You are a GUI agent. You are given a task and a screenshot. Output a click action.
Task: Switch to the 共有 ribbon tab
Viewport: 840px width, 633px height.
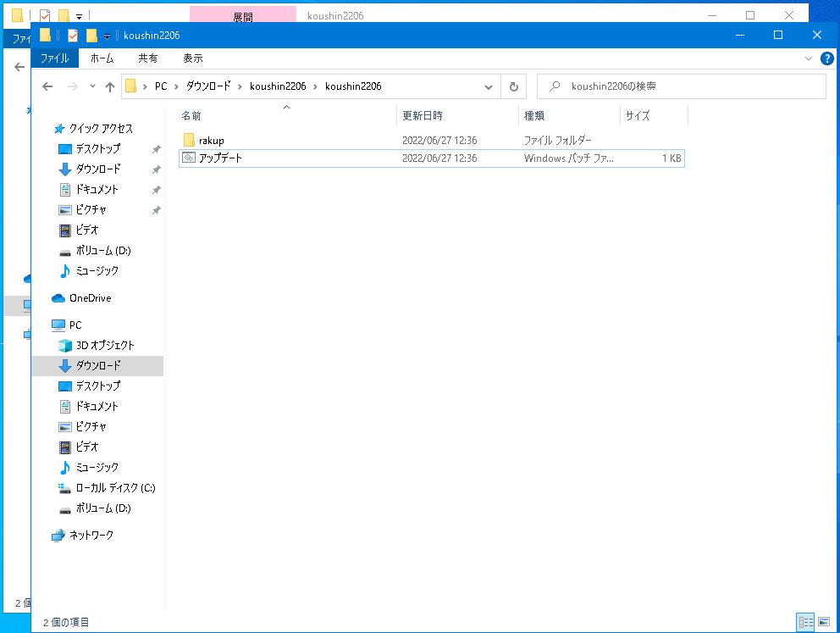147,58
